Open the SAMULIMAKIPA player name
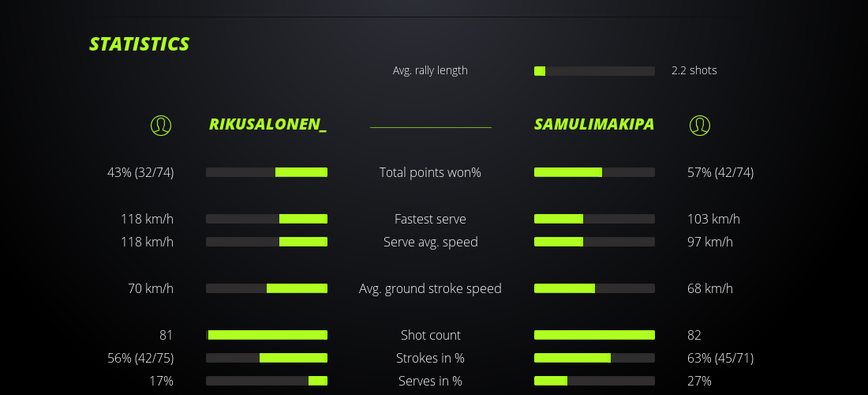 594,124
